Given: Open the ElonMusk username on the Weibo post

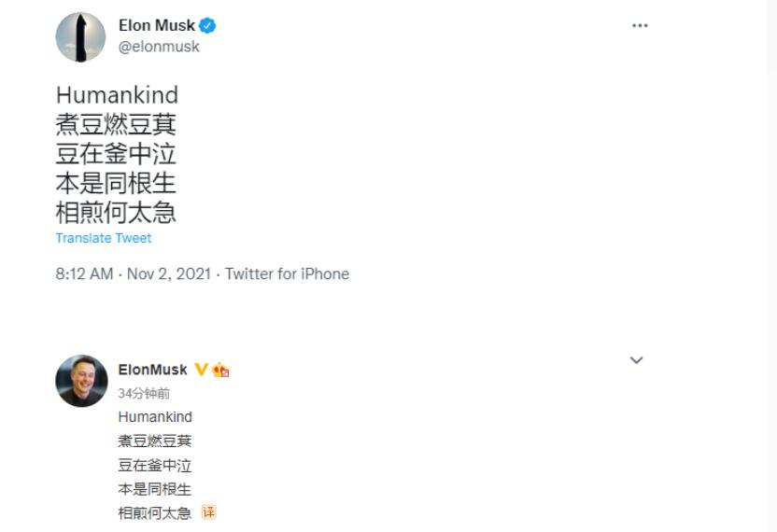Looking at the screenshot, I should click(152, 370).
